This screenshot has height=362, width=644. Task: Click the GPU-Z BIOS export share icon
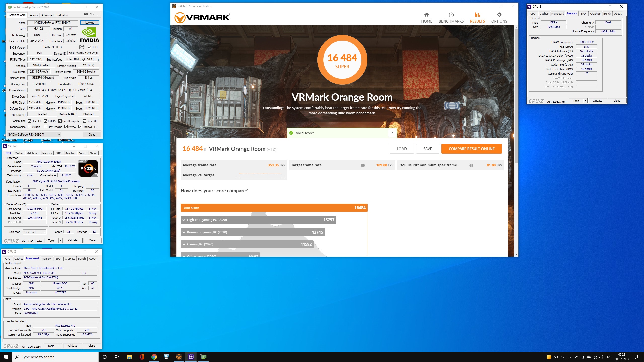click(x=82, y=47)
